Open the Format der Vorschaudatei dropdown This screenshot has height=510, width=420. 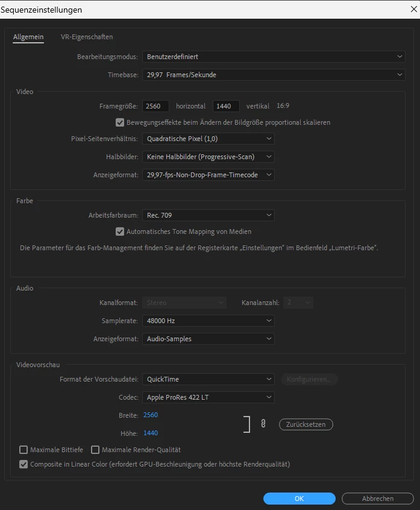(208, 379)
